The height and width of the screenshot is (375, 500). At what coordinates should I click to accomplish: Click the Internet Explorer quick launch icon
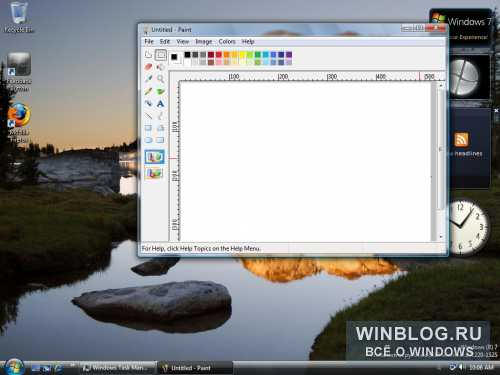[x=58, y=368]
